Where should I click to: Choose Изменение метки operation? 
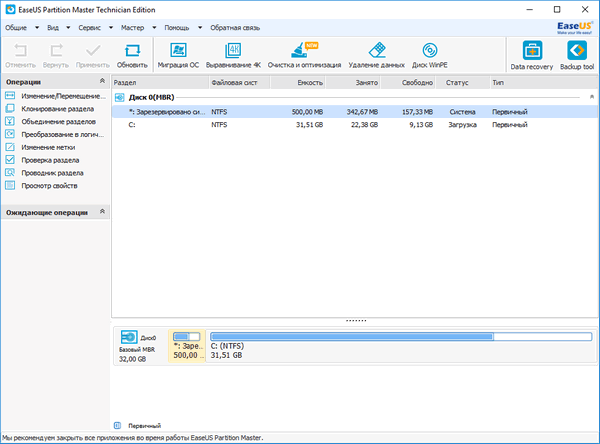click(40, 147)
